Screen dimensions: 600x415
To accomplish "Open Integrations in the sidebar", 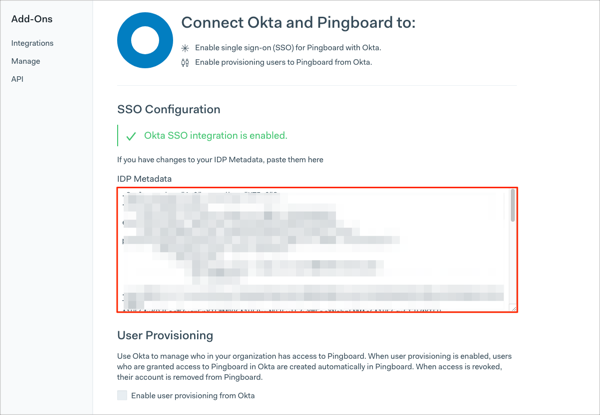I will pyautogui.click(x=32, y=43).
